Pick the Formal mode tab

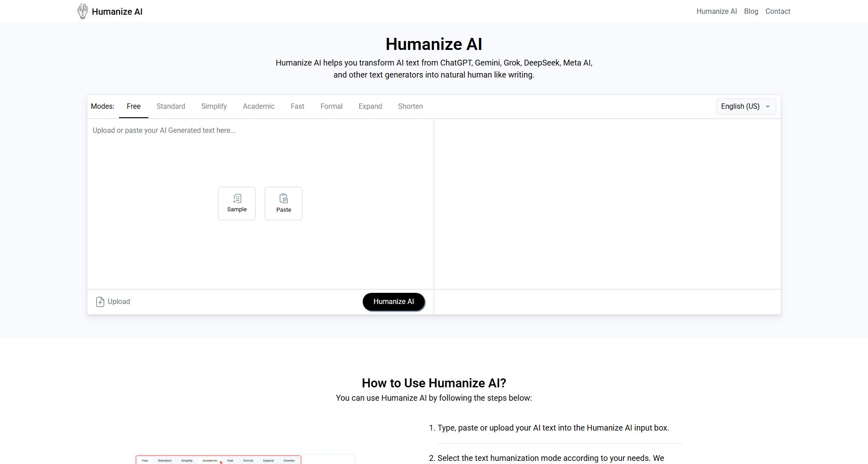332,107
